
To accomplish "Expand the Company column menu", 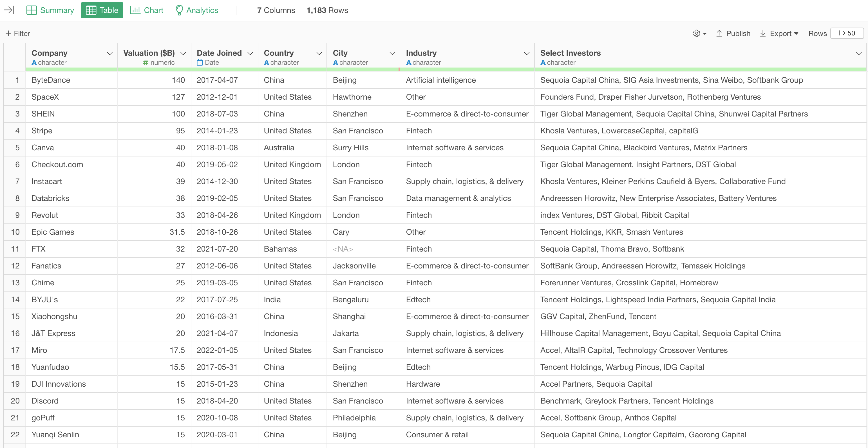I will pyautogui.click(x=109, y=53).
